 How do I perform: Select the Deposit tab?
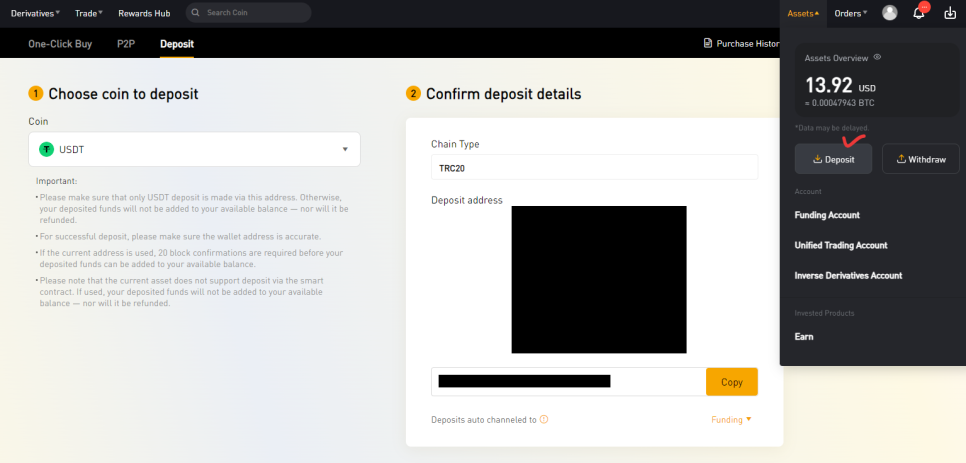tap(177, 44)
